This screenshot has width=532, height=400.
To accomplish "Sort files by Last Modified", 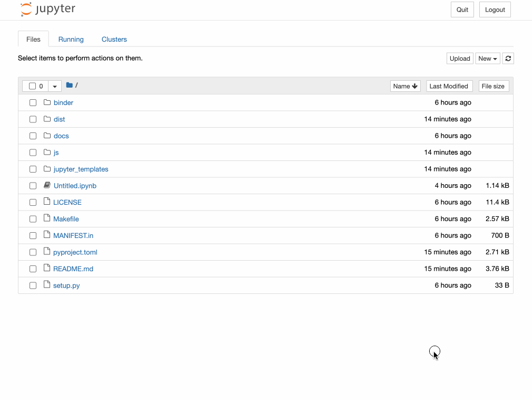I will click(x=449, y=85).
